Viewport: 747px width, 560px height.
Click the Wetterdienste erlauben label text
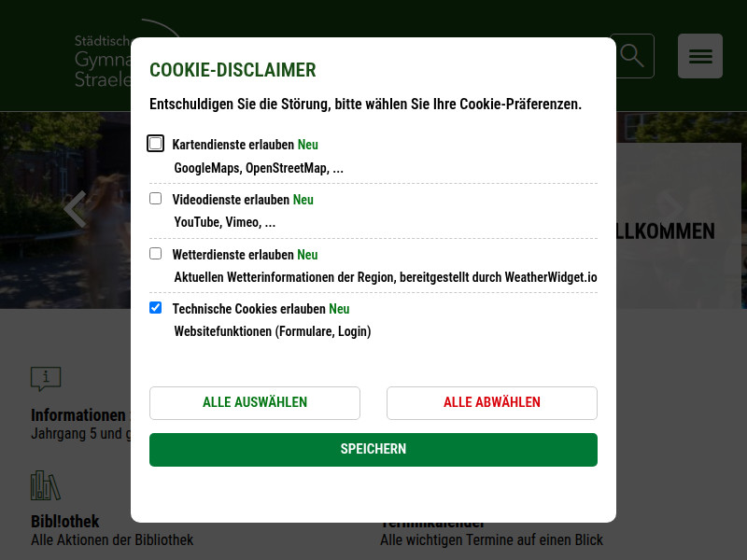pos(233,255)
